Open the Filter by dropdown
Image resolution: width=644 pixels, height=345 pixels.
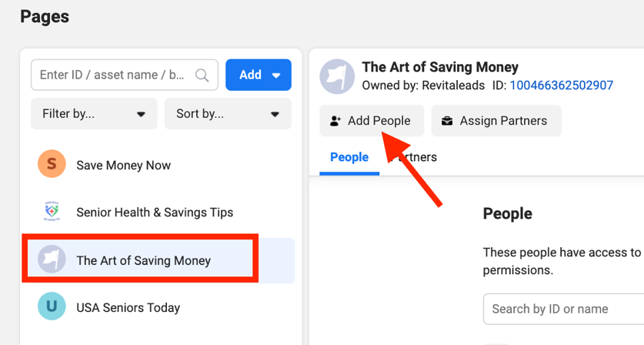point(94,113)
